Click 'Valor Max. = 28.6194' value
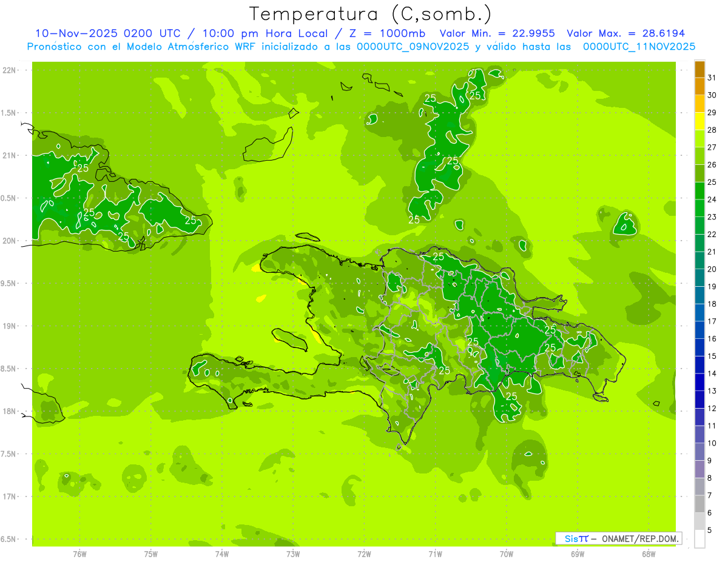This screenshot has width=728, height=562. tap(625, 33)
